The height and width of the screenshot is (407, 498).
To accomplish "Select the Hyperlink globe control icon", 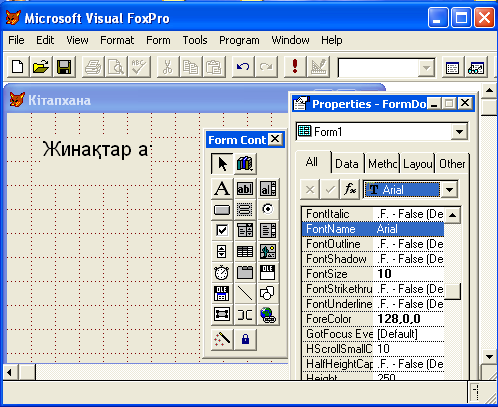I will coord(268,314).
